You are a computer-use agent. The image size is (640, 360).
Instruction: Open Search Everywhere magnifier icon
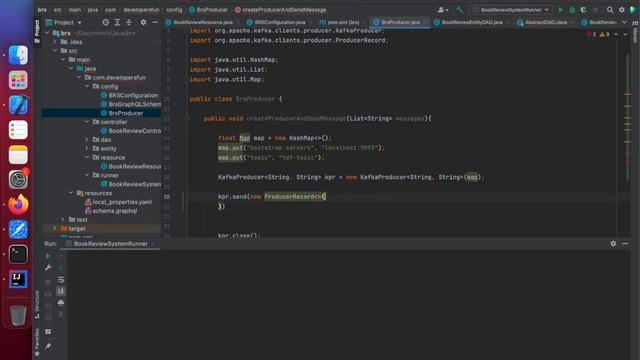[610, 10]
